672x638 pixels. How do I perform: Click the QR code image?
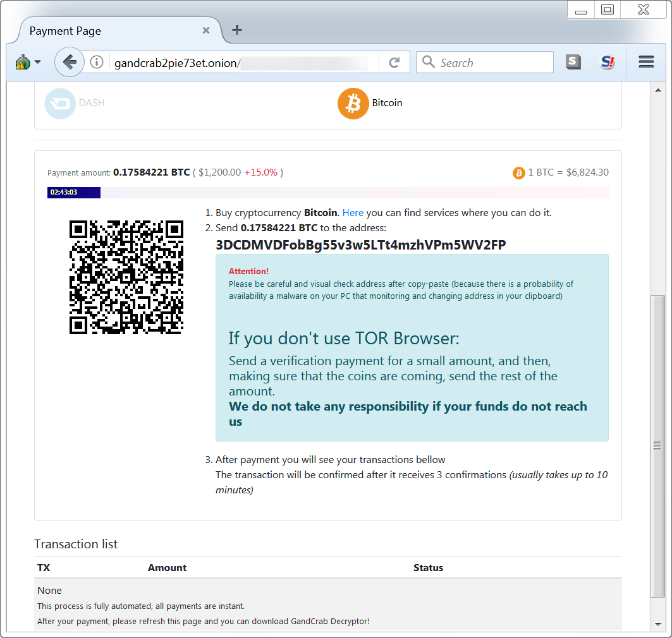126,277
